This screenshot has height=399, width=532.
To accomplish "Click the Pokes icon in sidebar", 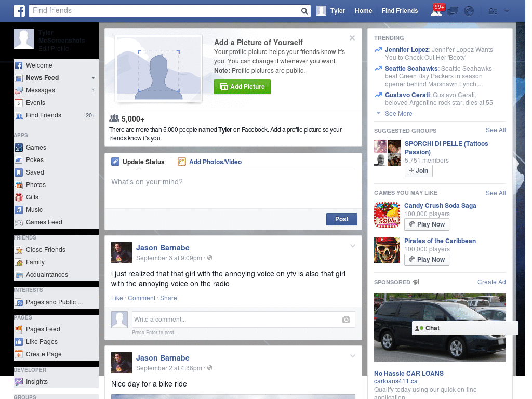I will 19,160.
